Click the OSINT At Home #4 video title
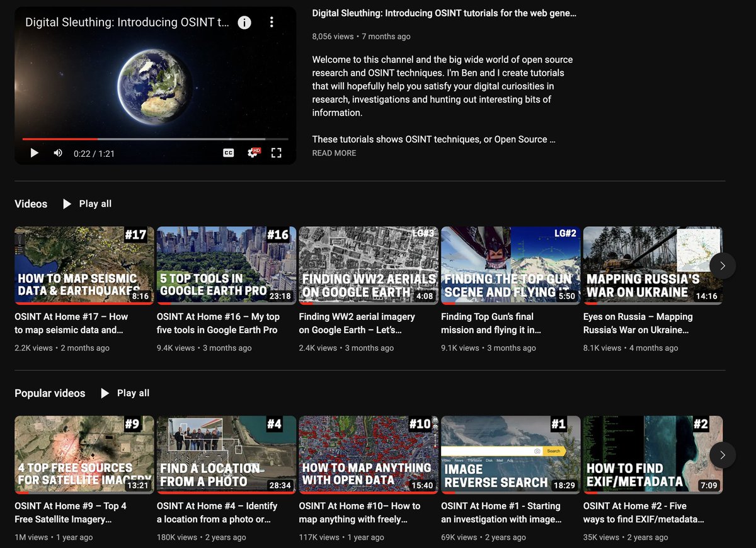The width and height of the screenshot is (756, 548). click(217, 512)
